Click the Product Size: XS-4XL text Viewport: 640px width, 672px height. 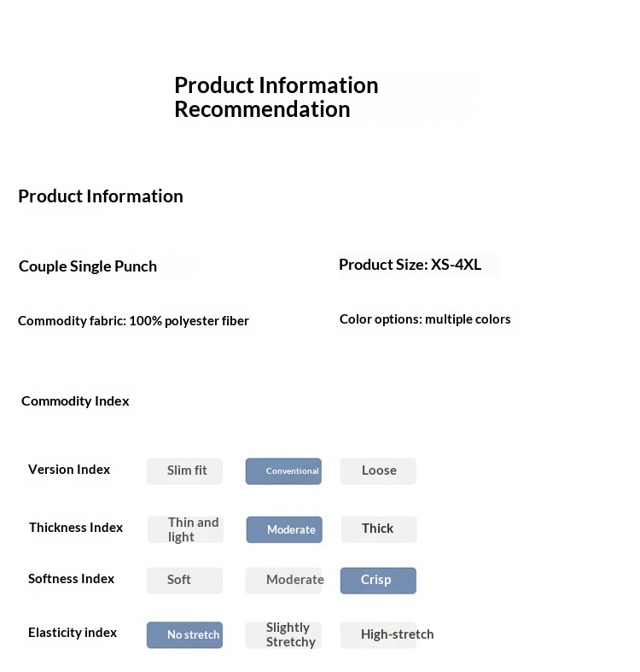click(x=410, y=265)
